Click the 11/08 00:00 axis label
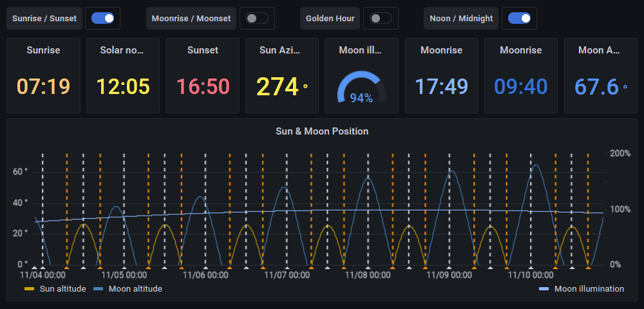 (x=368, y=274)
